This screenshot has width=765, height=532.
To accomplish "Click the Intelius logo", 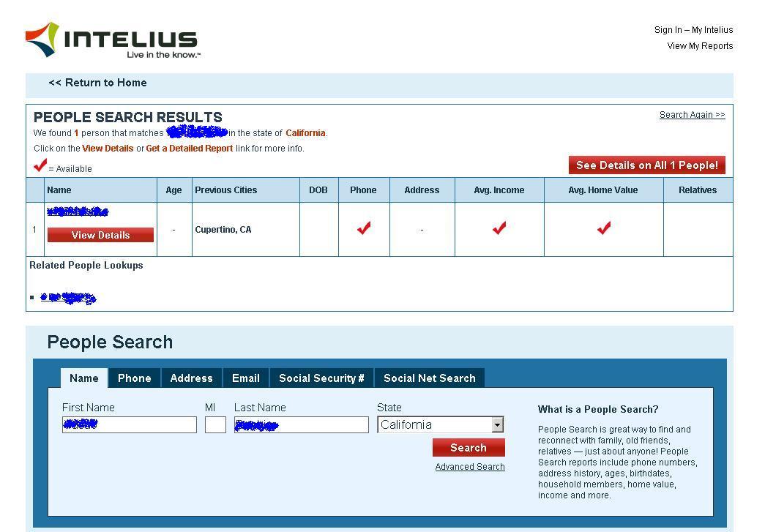I will [x=113, y=40].
